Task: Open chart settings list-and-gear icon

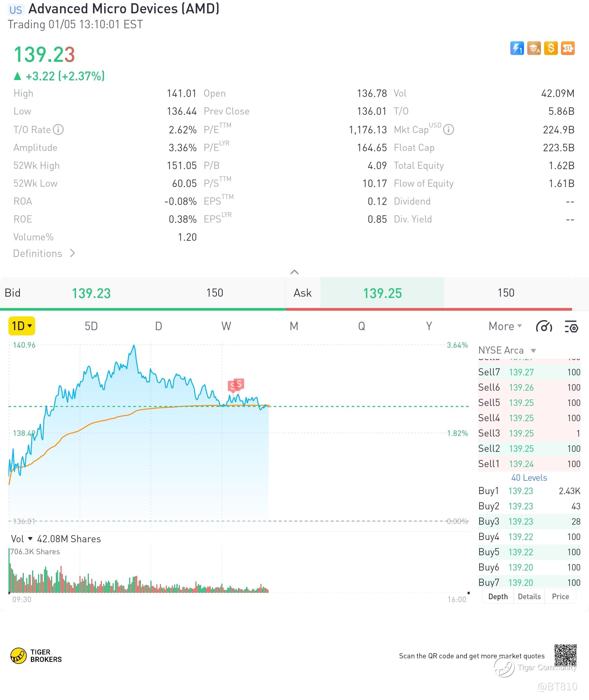Action: pyautogui.click(x=571, y=327)
